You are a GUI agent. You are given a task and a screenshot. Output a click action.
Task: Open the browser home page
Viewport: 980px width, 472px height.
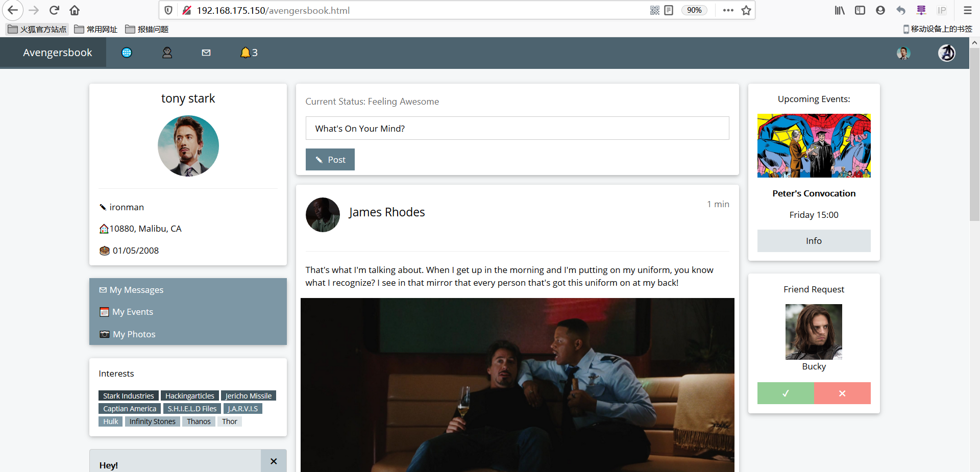pos(75,10)
